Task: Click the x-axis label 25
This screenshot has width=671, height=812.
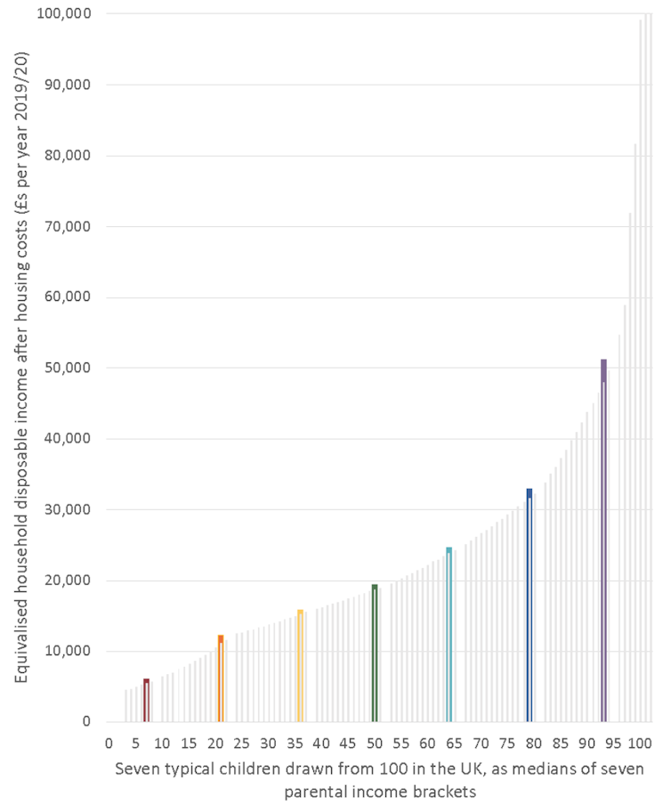Action: [241, 743]
